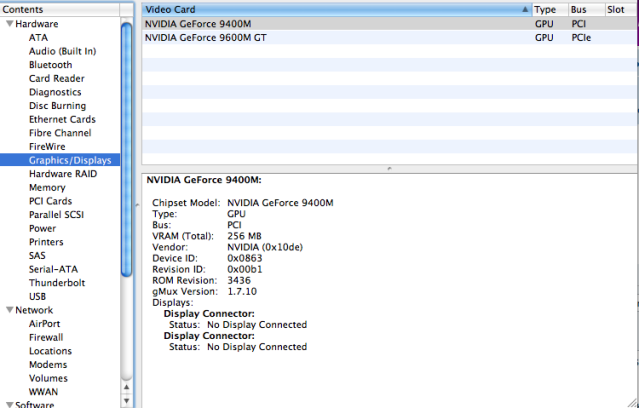Open Power information
Viewport: 639px width, 408px height.
pyautogui.click(x=42, y=228)
